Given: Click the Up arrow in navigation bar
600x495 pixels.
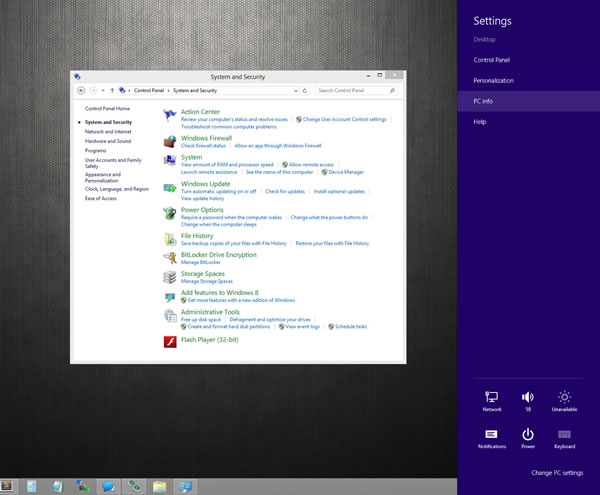Looking at the screenshot, I should [x=112, y=90].
